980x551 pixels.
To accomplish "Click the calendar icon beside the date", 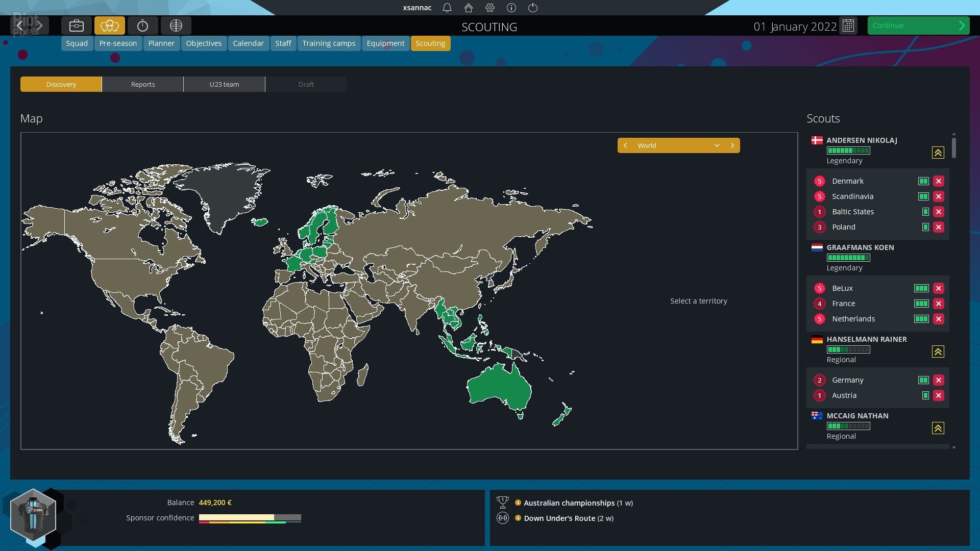I will coord(848,26).
